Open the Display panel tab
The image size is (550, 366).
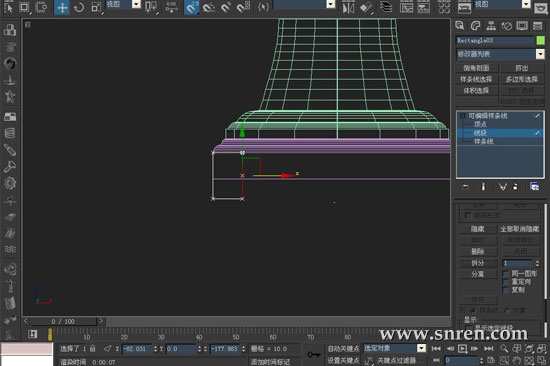click(x=522, y=26)
